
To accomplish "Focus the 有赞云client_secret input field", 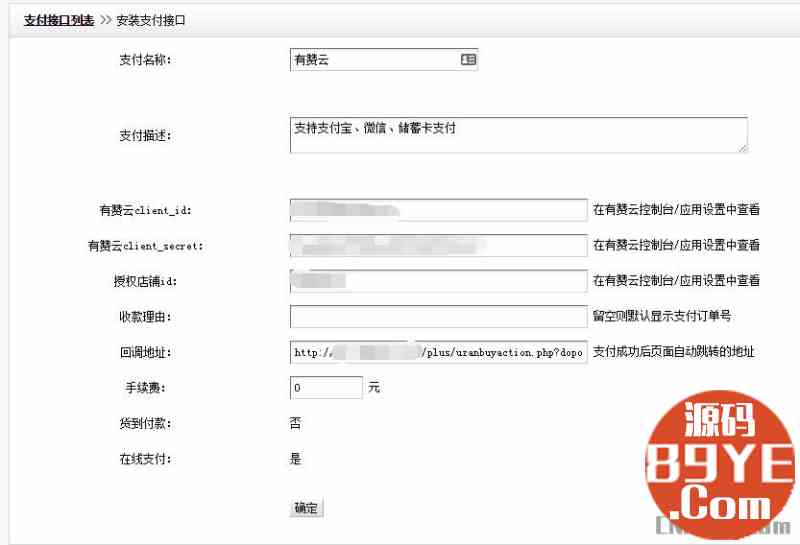I will 438,245.
